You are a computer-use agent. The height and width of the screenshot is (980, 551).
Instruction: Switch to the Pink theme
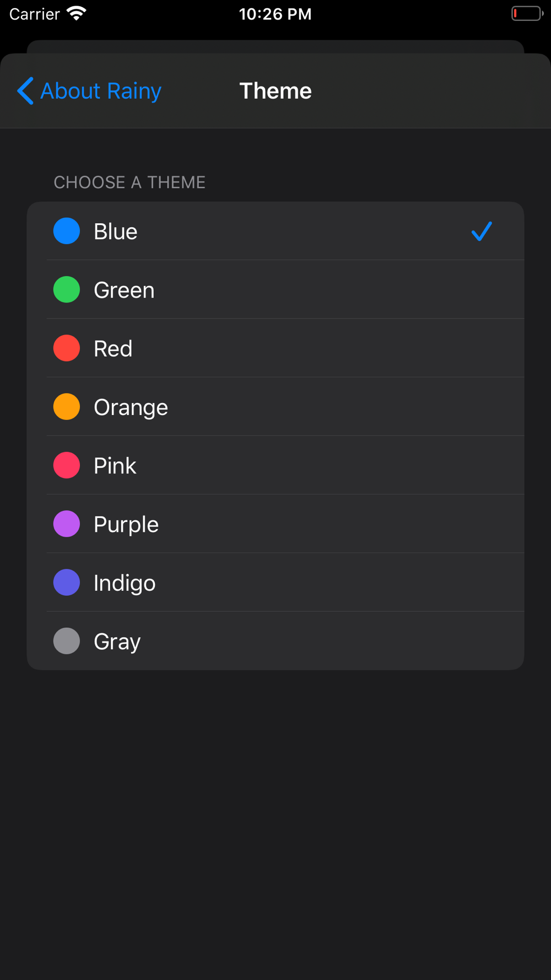[275, 465]
